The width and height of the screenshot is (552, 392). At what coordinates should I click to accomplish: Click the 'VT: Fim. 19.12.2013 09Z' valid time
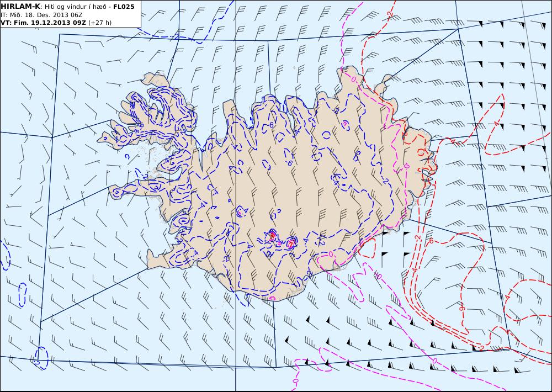pos(43,23)
